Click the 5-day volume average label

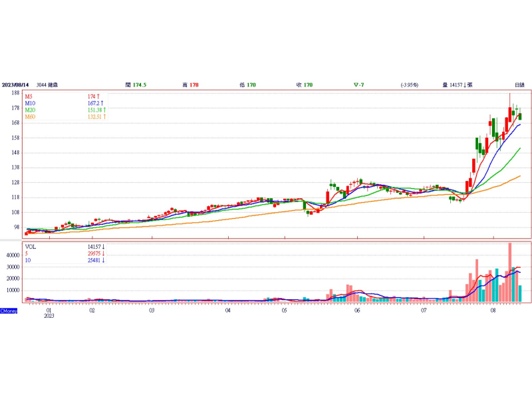pyautogui.click(x=27, y=253)
